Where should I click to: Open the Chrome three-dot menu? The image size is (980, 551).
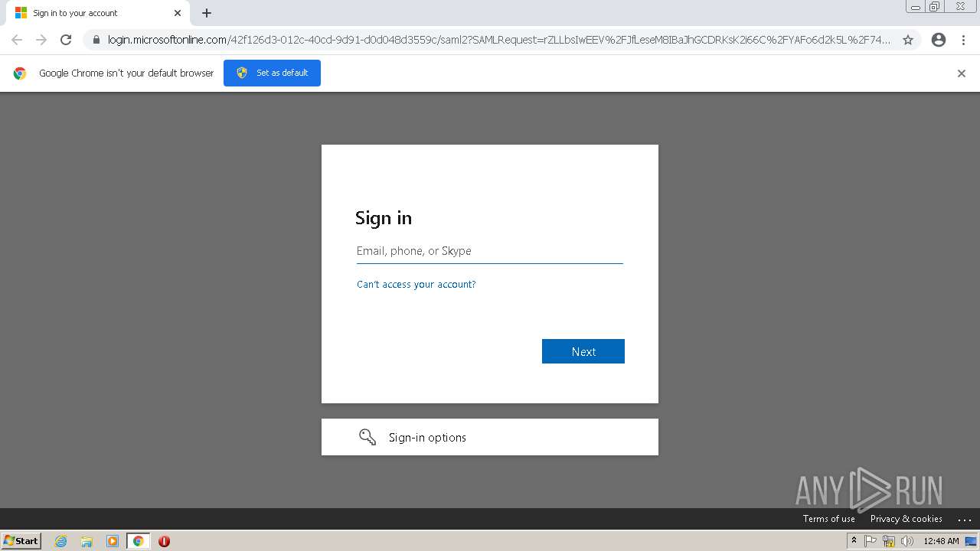[964, 40]
